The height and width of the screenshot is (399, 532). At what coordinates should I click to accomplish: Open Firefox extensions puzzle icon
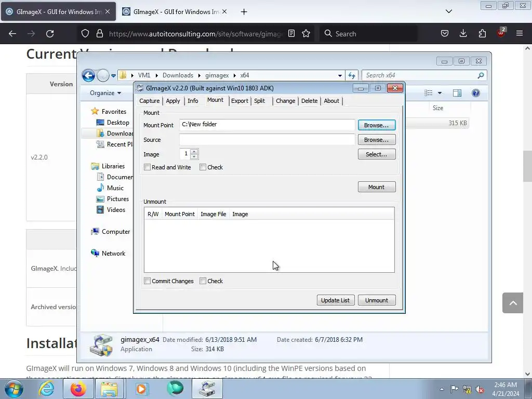click(482, 34)
